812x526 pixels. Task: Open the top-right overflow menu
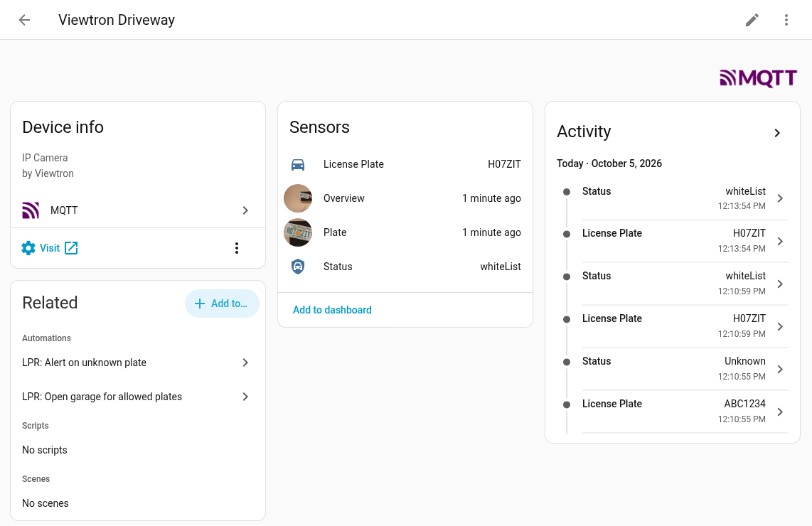tap(786, 20)
